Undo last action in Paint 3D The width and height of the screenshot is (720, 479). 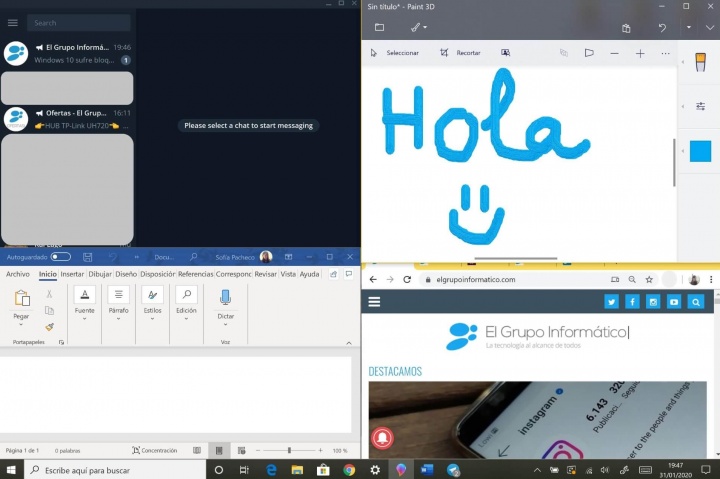click(x=662, y=28)
